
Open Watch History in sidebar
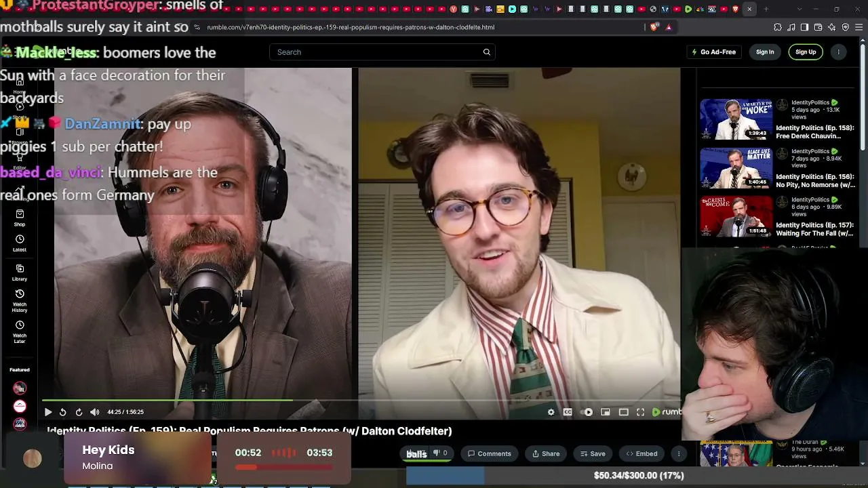(20, 301)
